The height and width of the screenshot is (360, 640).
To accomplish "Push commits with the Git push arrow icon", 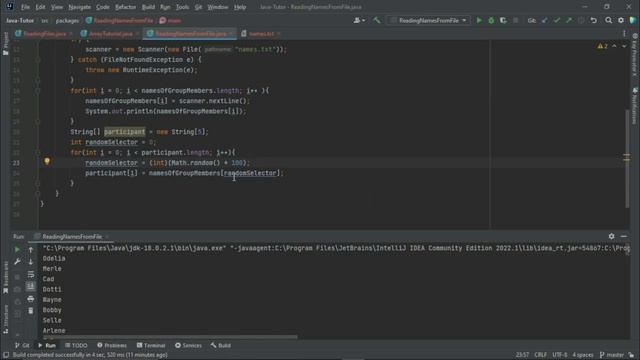I will [x=569, y=20].
